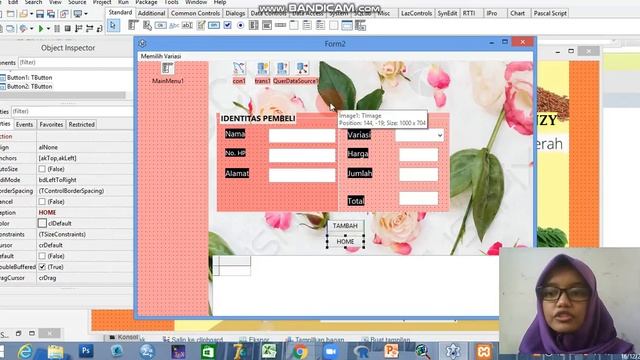
Task: Pick the TToggleBox component from palette
Action: (213, 26)
